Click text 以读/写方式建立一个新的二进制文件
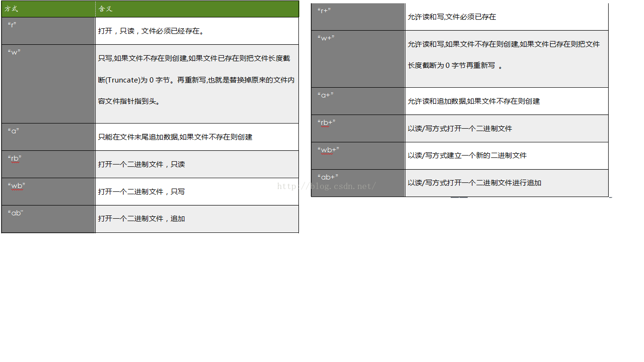 coord(467,156)
